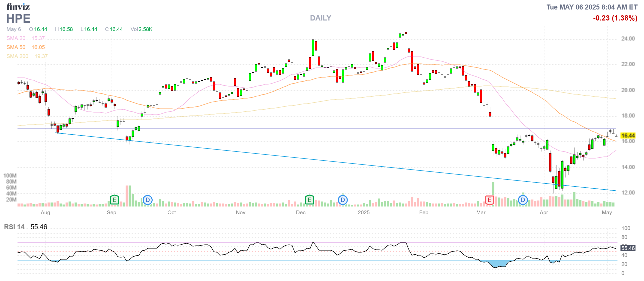The width and height of the screenshot is (644, 281).
Task: Click the finviz logo
Action: pyautogui.click(x=18, y=7)
